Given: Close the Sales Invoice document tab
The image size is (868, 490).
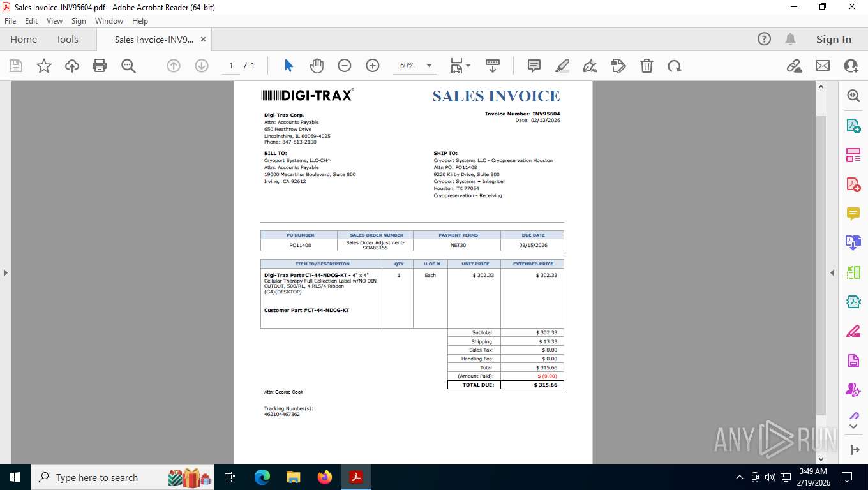Looking at the screenshot, I should [203, 40].
